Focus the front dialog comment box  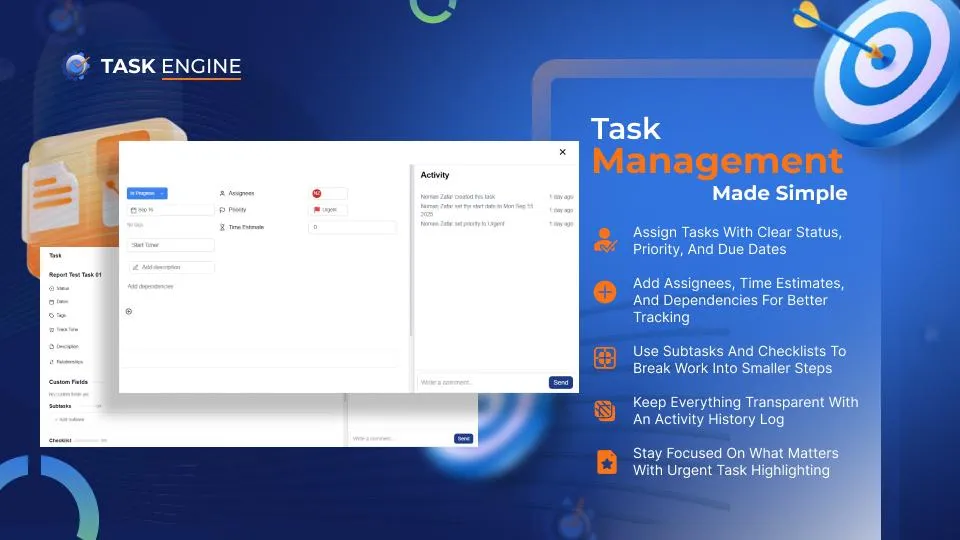click(x=482, y=383)
